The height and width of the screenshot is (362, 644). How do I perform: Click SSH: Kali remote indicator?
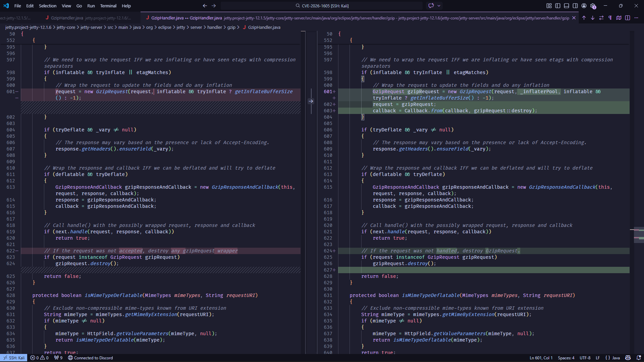(x=14, y=358)
